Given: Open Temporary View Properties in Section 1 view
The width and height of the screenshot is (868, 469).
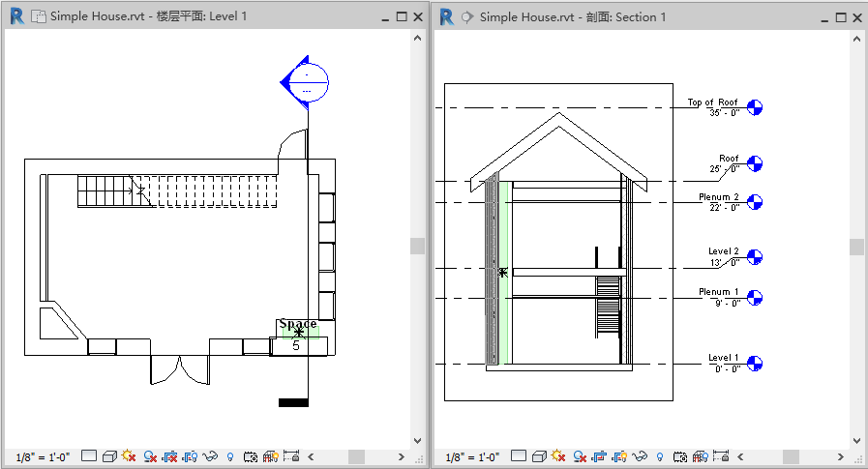Looking at the screenshot, I should pos(680,456).
